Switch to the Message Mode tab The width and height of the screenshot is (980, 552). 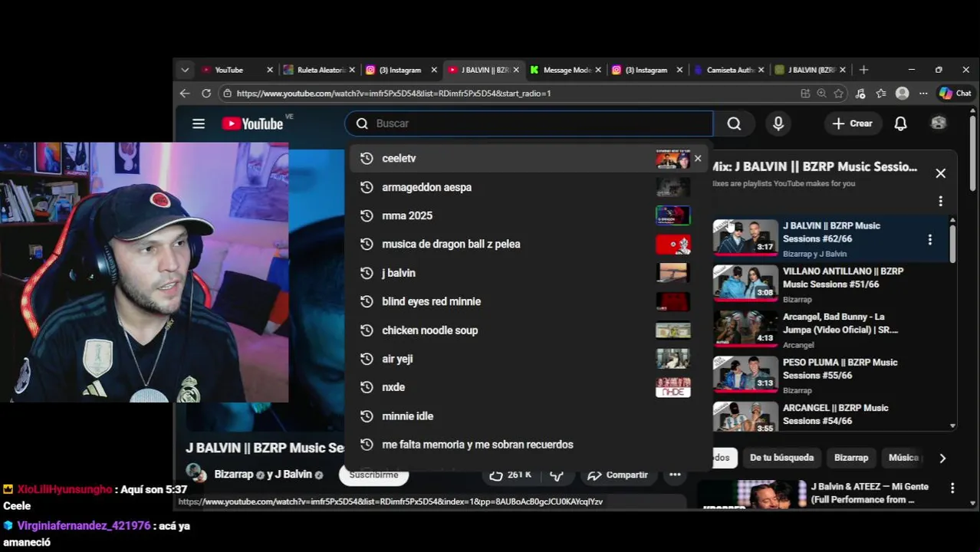[565, 70]
